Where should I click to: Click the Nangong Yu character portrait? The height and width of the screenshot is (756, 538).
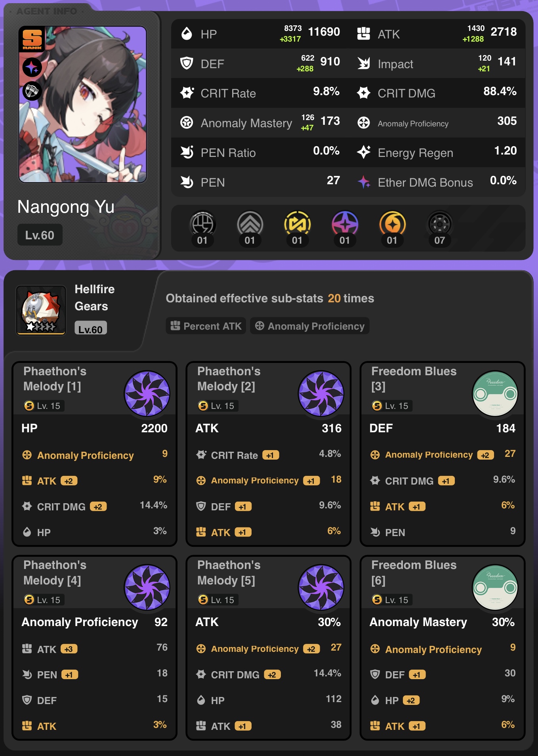point(83,105)
